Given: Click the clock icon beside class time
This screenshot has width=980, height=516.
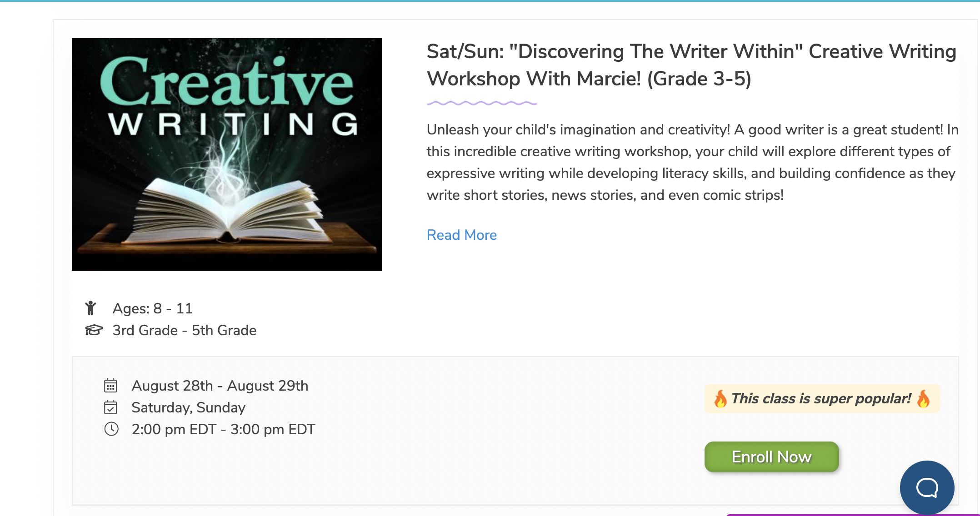Looking at the screenshot, I should pyautogui.click(x=111, y=429).
